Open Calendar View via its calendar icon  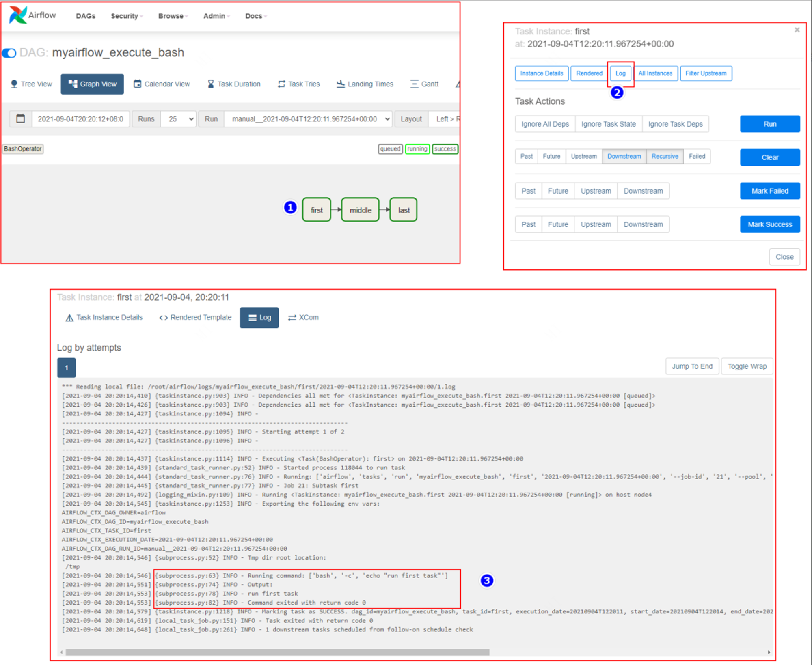click(138, 84)
